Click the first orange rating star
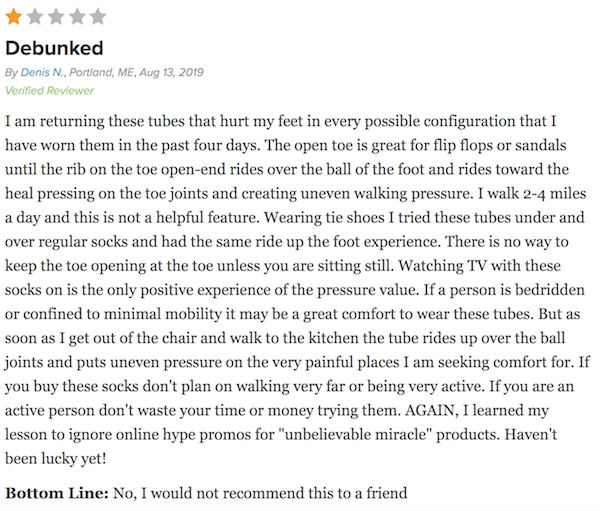Viewport: 600px width, 511px height. 13,17
